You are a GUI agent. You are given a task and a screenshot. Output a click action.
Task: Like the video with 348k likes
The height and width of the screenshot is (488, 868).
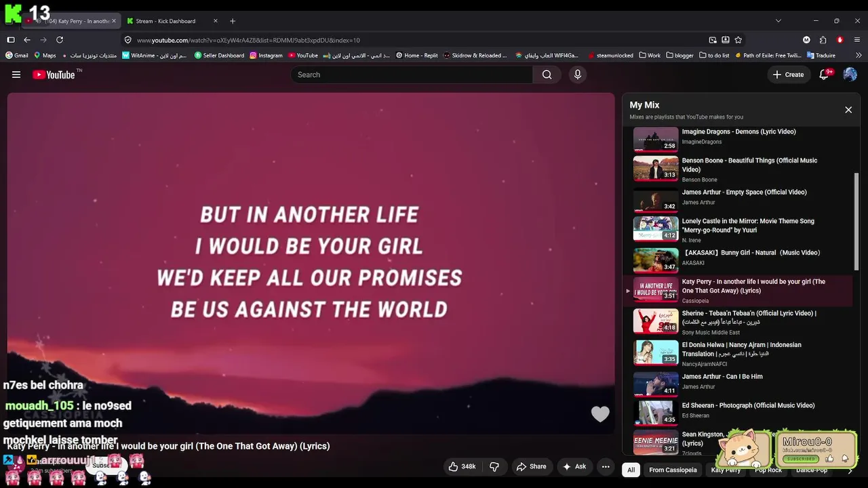tap(462, 466)
